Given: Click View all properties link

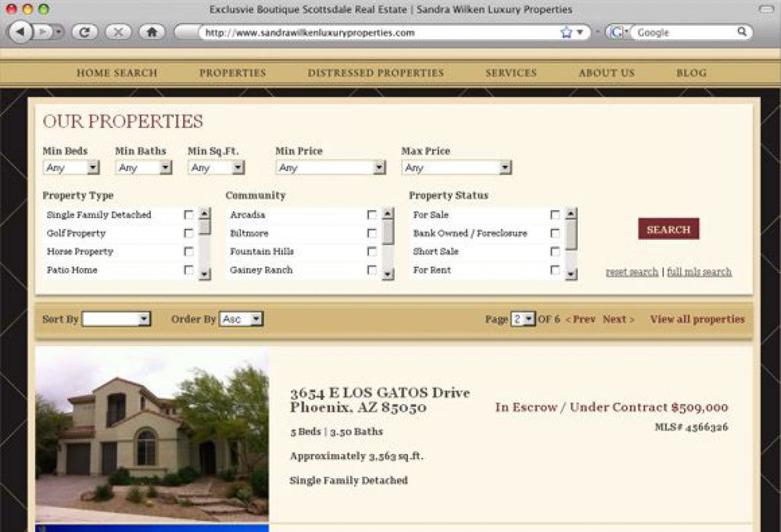Looking at the screenshot, I should coord(697,319).
